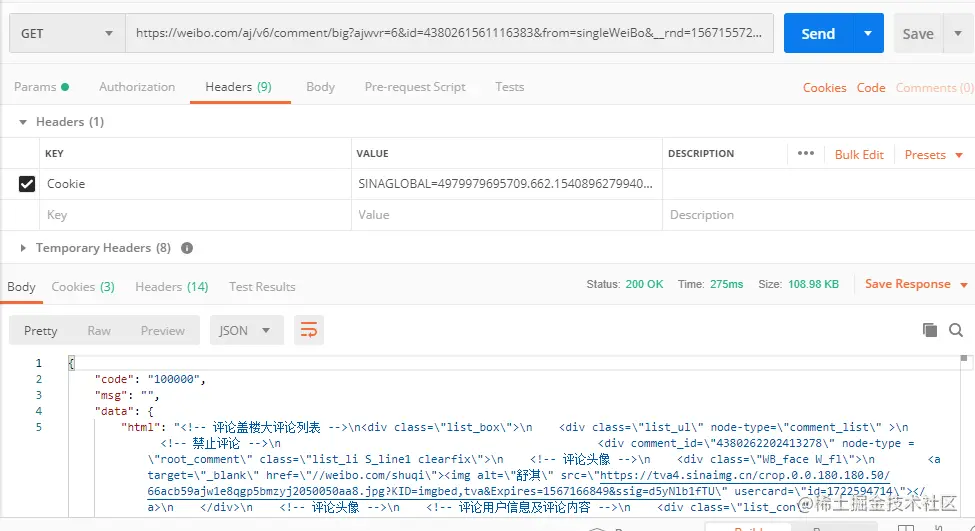Click the empty Description input field
This screenshot has width=975, height=531.
[x=818, y=215]
